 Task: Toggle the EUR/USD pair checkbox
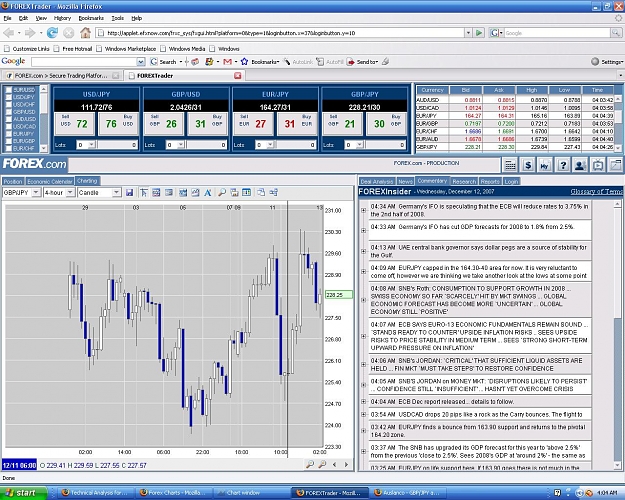[x=9, y=90]
